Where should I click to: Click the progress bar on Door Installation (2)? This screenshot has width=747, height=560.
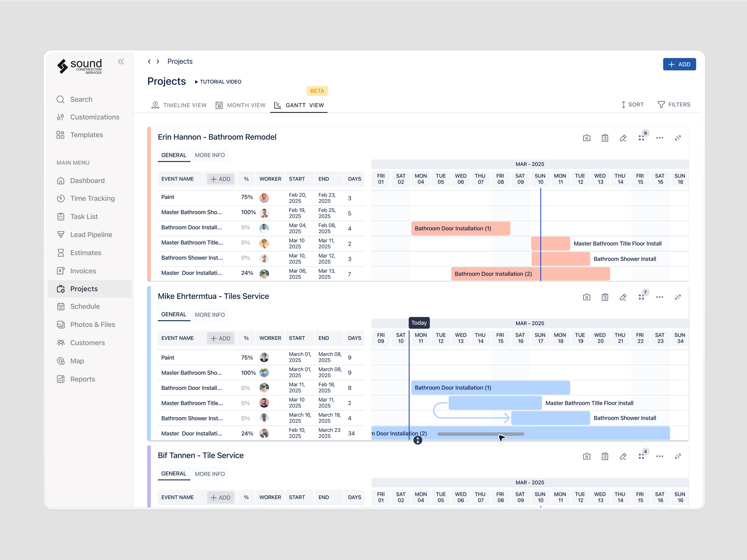pos(481,434)
